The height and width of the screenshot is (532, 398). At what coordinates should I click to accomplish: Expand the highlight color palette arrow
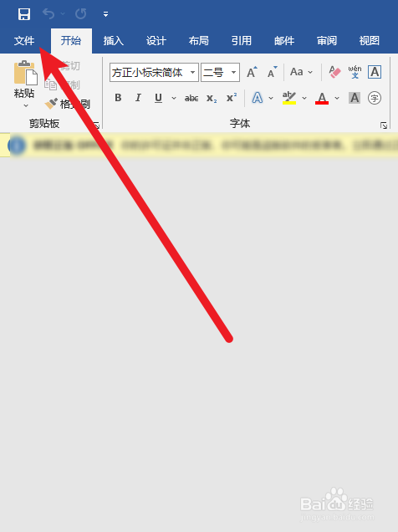304,99
